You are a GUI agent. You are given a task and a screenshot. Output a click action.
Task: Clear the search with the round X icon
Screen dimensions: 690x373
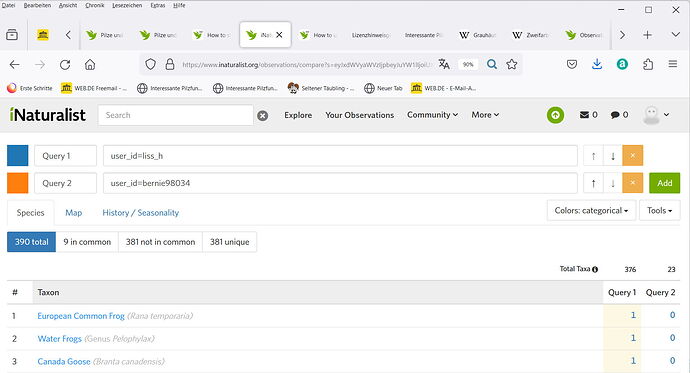(x=262, y=115)
